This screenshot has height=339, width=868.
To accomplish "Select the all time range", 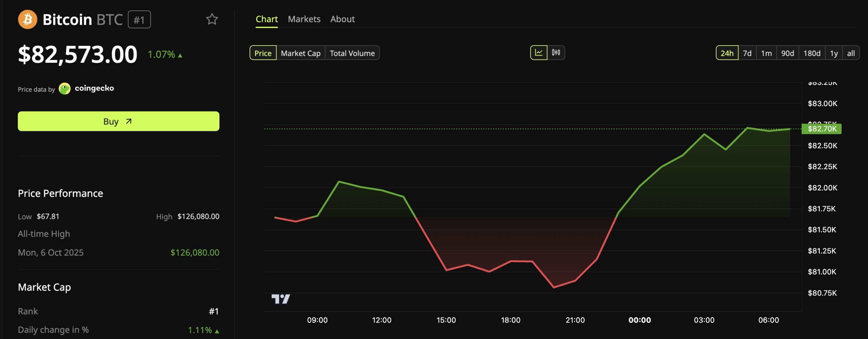I will (851, 53).
